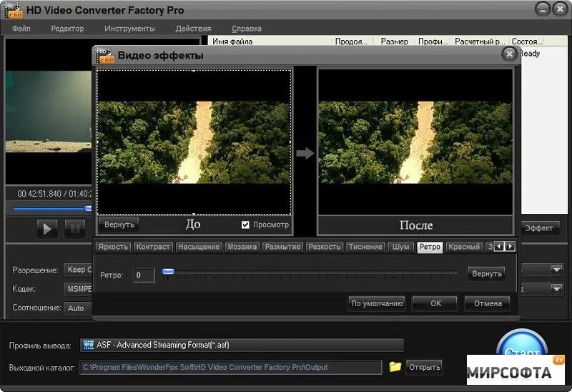Viewport: 572px width, 392px height.
Task: Close the Видео эффекты dialog
Action: [509, 54]
